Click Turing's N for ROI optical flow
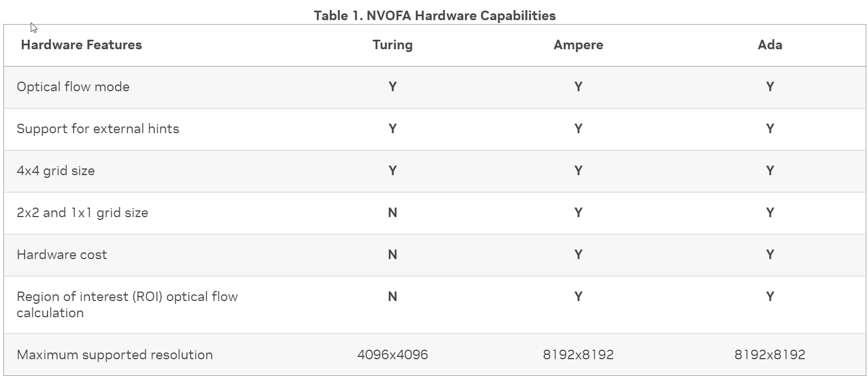Screen dimensions: 868x376 [x=392, y=297]
